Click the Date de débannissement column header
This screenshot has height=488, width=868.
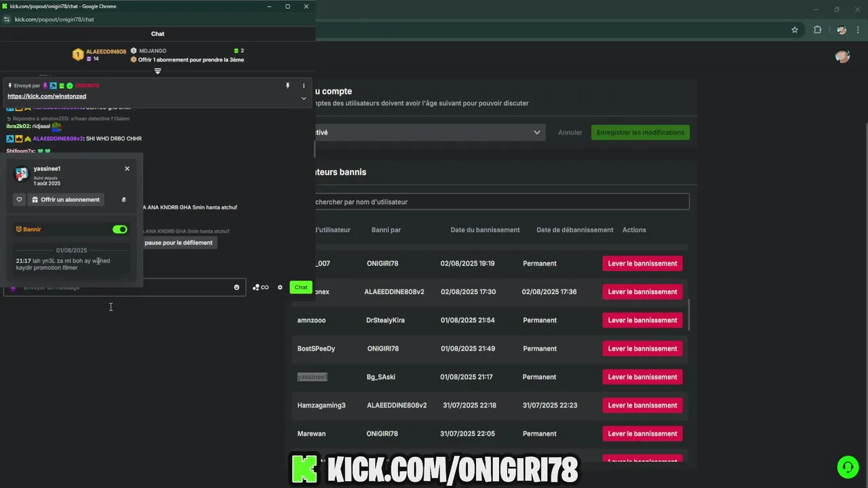(574, 230)
